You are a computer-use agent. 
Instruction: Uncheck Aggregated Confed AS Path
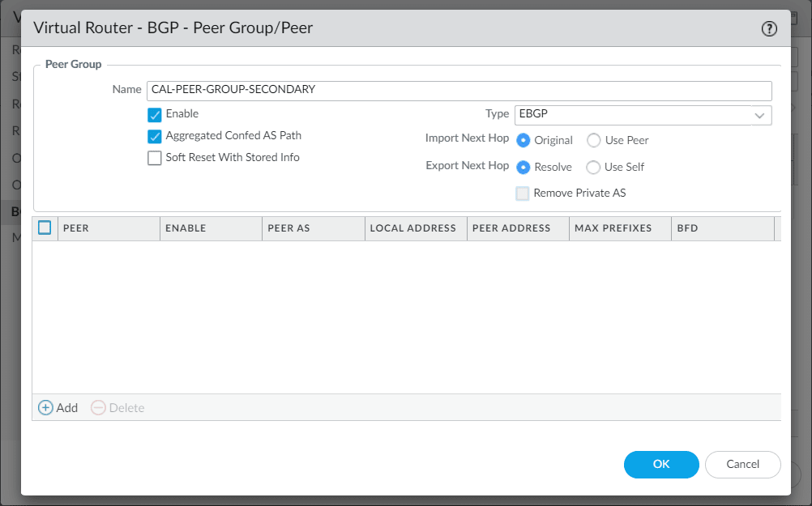tap(155, 135)
